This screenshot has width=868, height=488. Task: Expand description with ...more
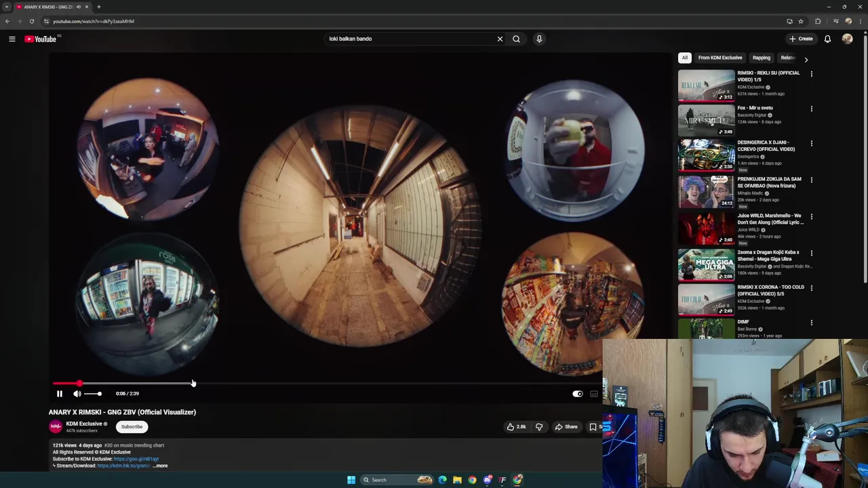(x=161, y=466)
